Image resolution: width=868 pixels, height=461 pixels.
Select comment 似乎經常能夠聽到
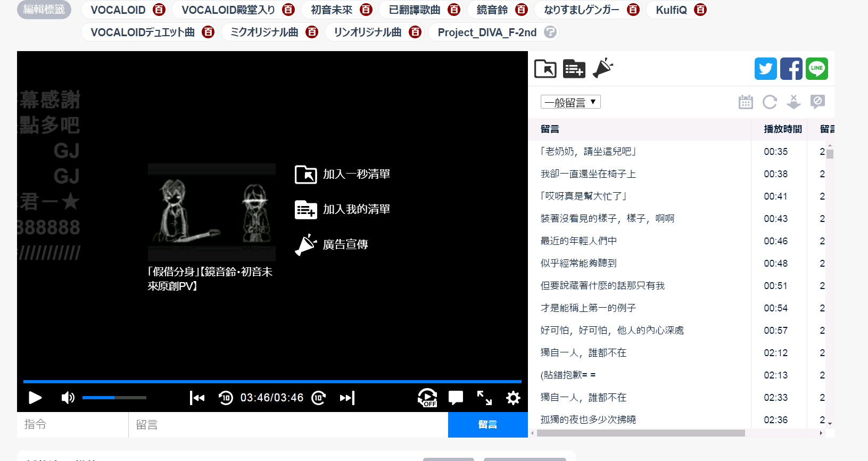[x=578, y=264]
